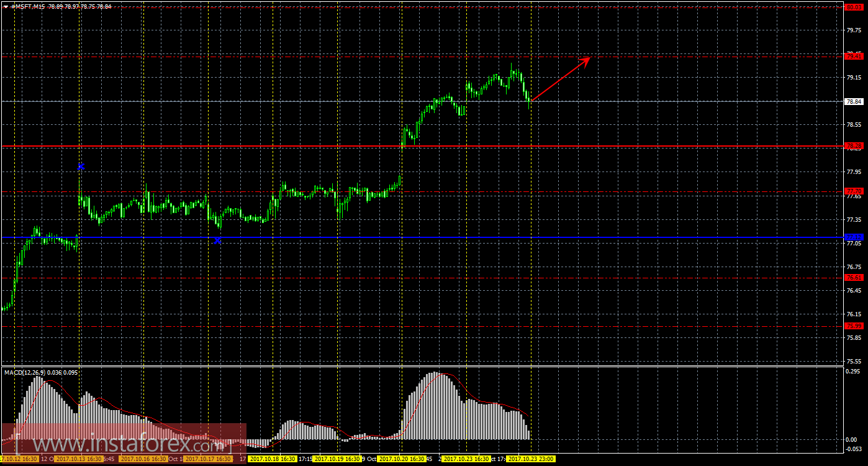Click the red 76.61 price level label
This screenshot has width=868, height=466.
854,278
